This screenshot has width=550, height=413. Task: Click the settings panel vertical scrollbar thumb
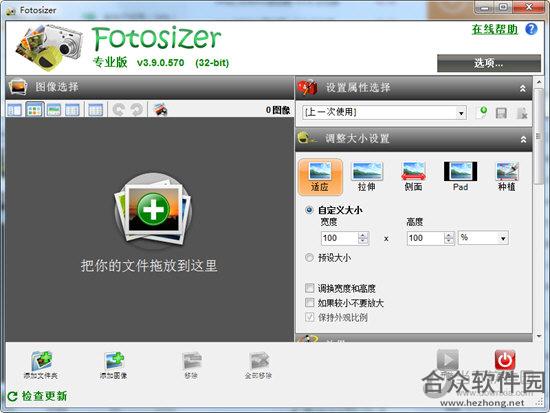click(x=538, y=136)
